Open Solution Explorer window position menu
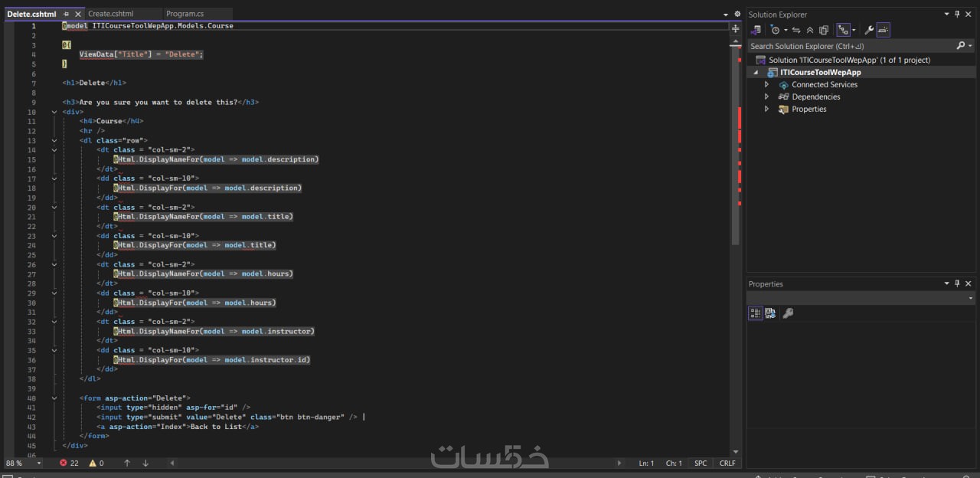The height and width of the screenshot is (478, 980). [x=946, y=14]
